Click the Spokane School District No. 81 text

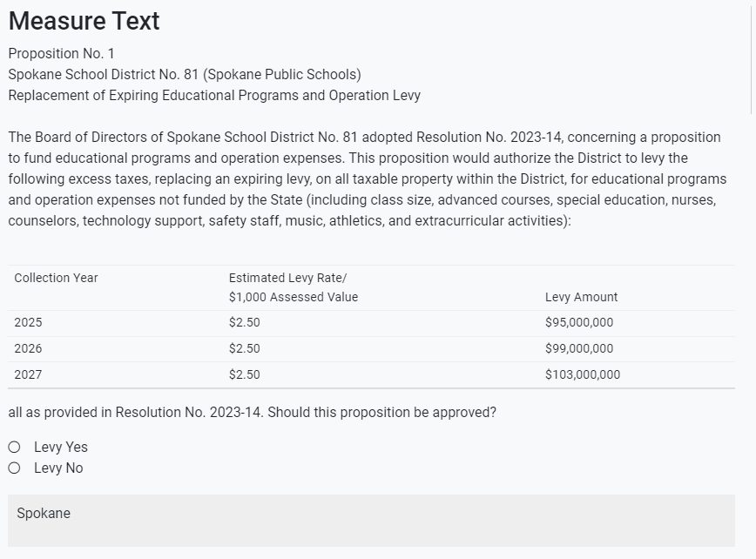(x=185, y=75)
